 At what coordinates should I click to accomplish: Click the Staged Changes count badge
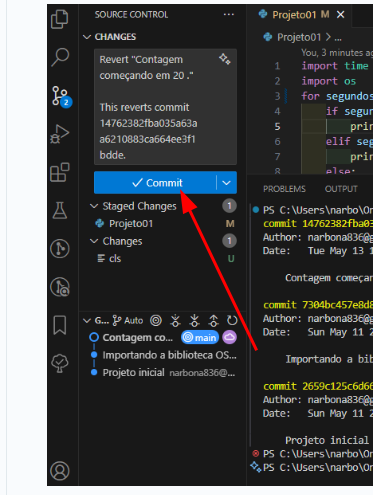click(229, 206)
